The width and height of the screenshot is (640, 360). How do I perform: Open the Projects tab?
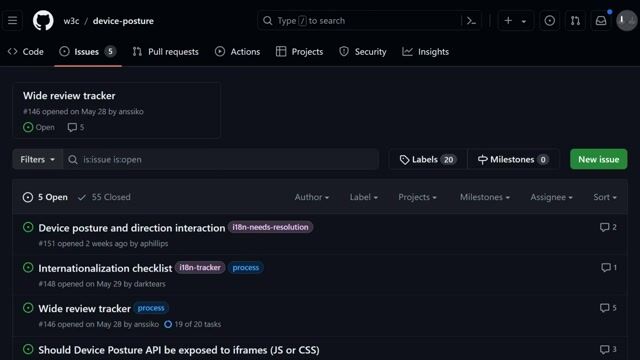click(x=300, y=52)
